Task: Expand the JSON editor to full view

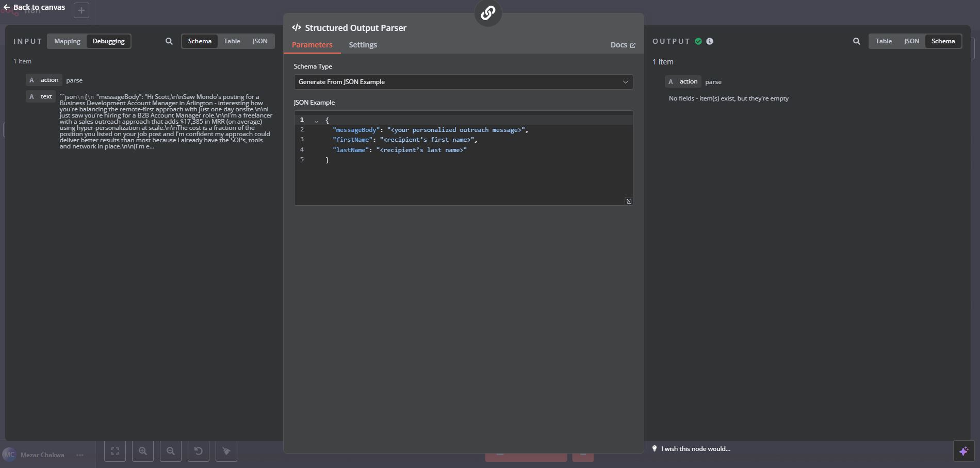Action: [x=629, y=202]
